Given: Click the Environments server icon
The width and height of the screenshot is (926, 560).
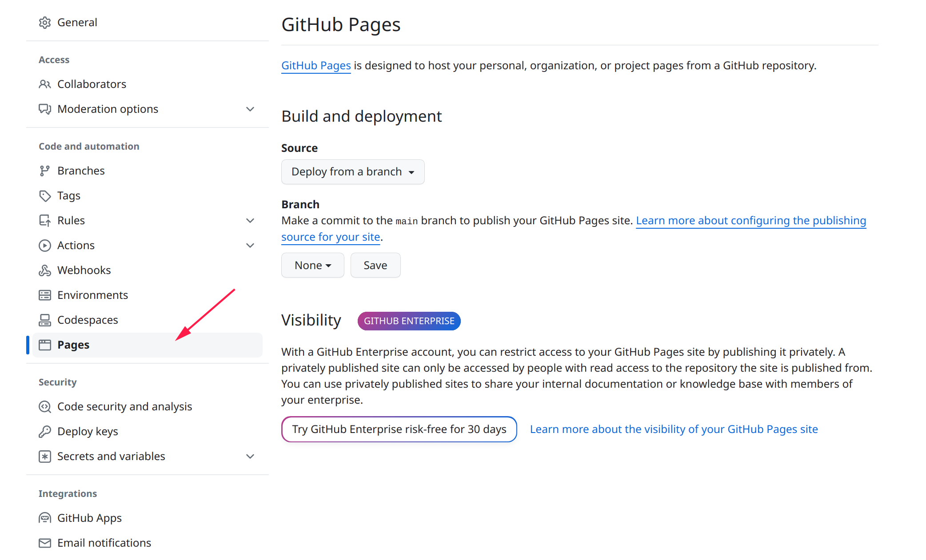Looking at the screenshot, I should click(x=45, y=295).
